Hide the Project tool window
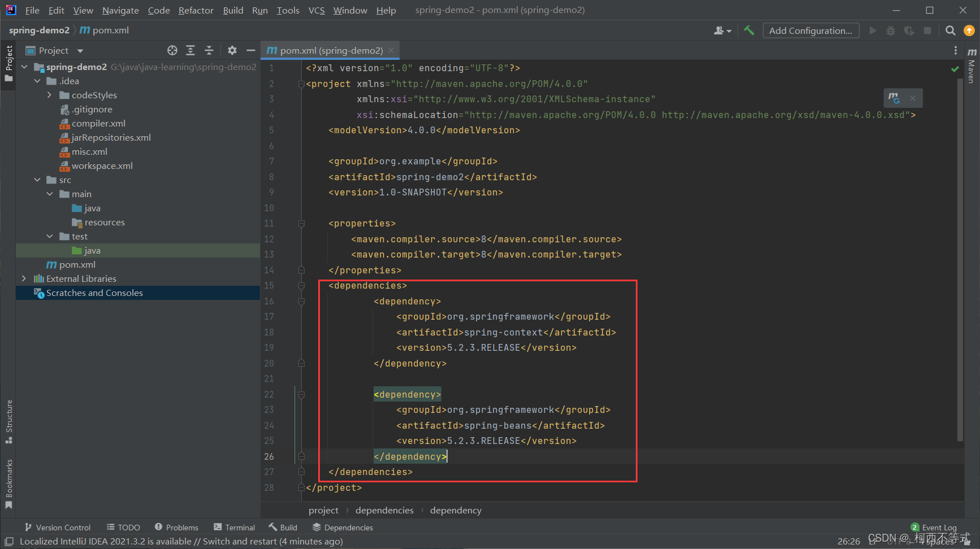Viewport: 980px width, 549px height. pos(251,50)
